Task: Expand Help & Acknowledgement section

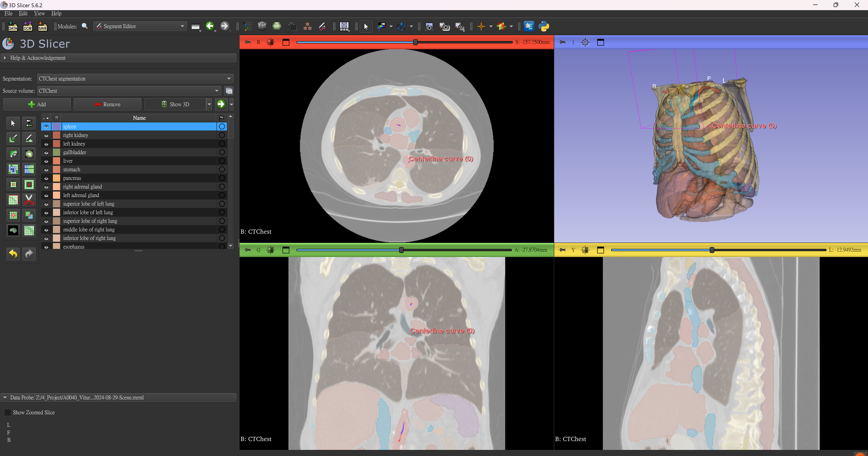Action: pyautogui.click(x=119, y=58)
